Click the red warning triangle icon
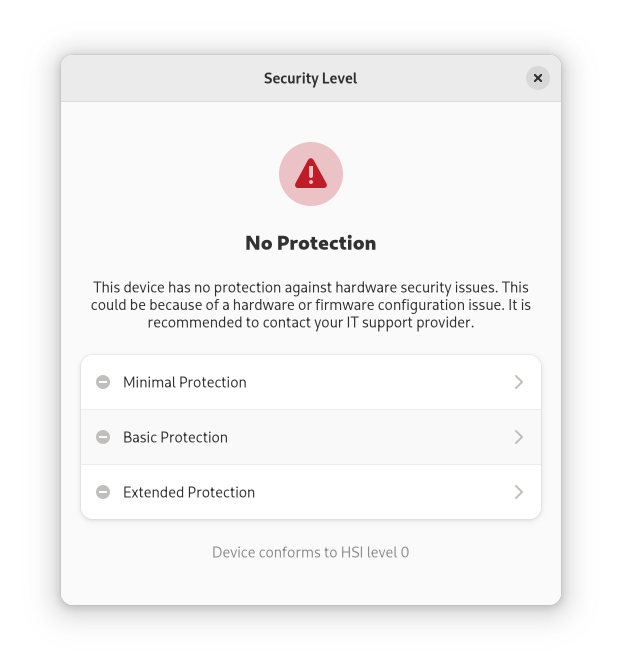 tap(311, 173)
